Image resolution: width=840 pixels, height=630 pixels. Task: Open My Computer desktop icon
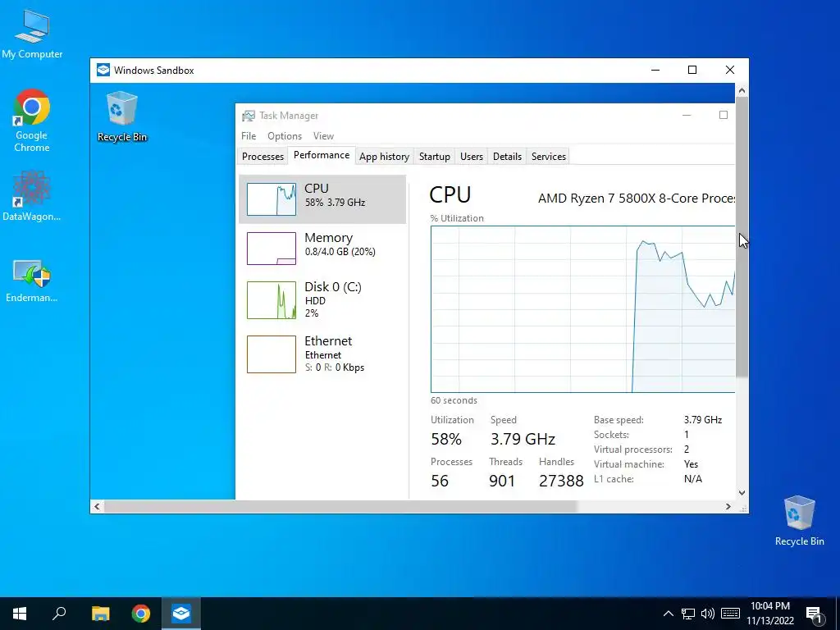tap(32, 34)
